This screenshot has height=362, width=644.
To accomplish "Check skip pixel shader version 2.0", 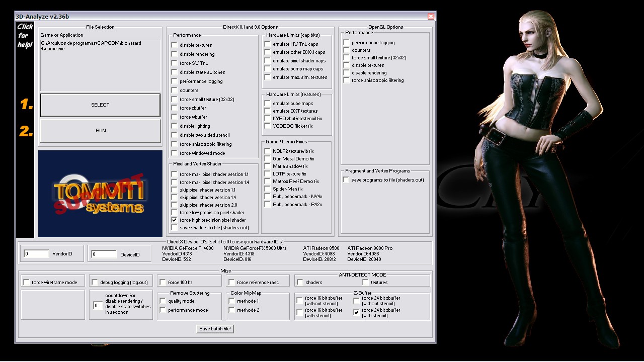I will click(x=174, y=205).
